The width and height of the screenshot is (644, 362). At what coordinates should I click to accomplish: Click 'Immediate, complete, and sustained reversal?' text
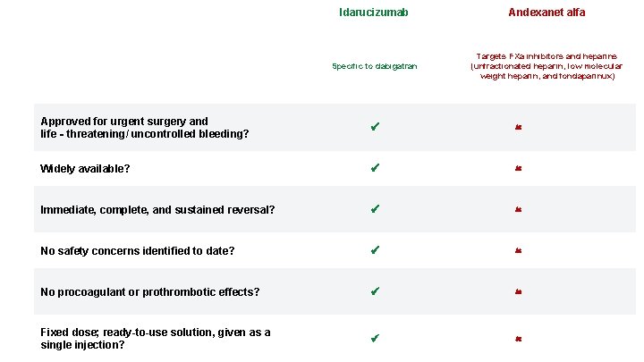click(x=157, y=209)
